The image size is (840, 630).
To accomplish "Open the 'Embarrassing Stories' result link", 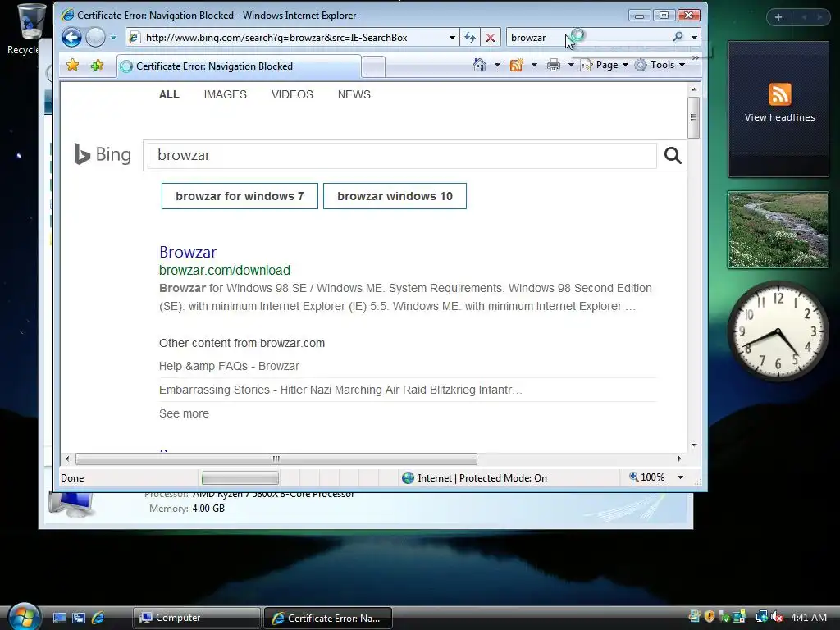I will (x=340, y=390).
